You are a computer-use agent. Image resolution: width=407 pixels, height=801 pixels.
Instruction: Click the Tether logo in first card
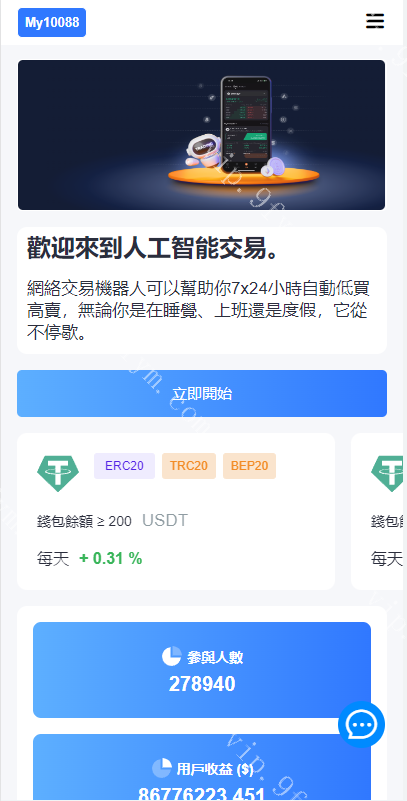tap(58, 474)
